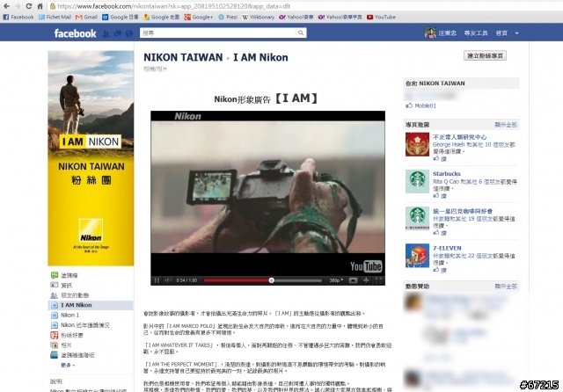563x392 pixels.
Task: Open the browser home page icon
Action: click(40, 6)
